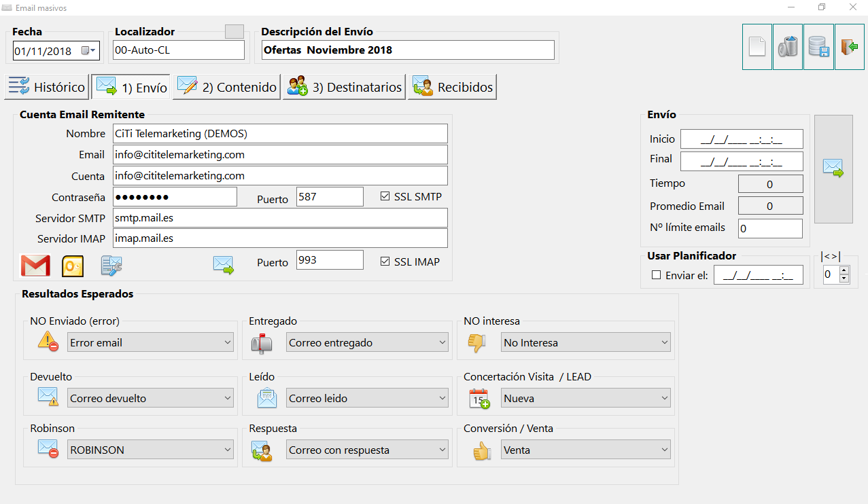Click the Inicio date-time field
868x504 pixels.
(x=742, y=139)
